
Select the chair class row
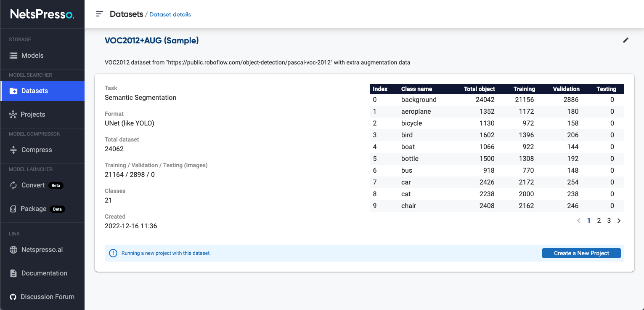click(x=497, y=206)
